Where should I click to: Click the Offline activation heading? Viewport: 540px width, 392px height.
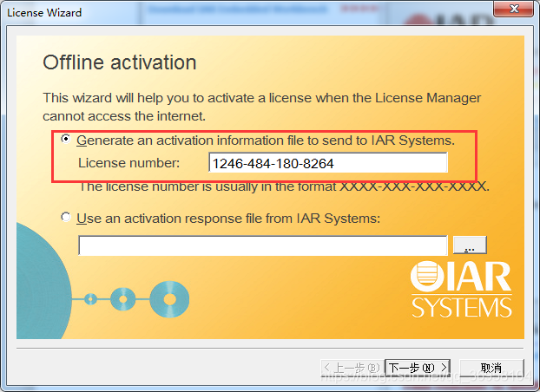point(120,62)
